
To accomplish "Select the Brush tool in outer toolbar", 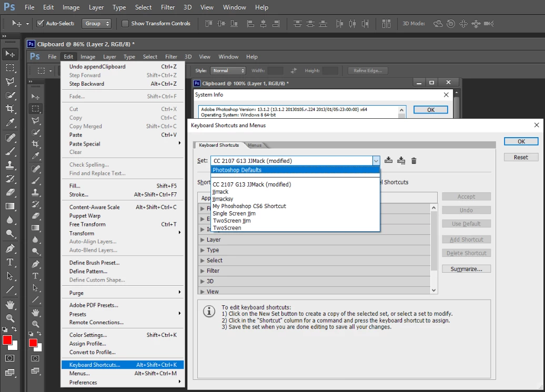I will coord(10,151).
